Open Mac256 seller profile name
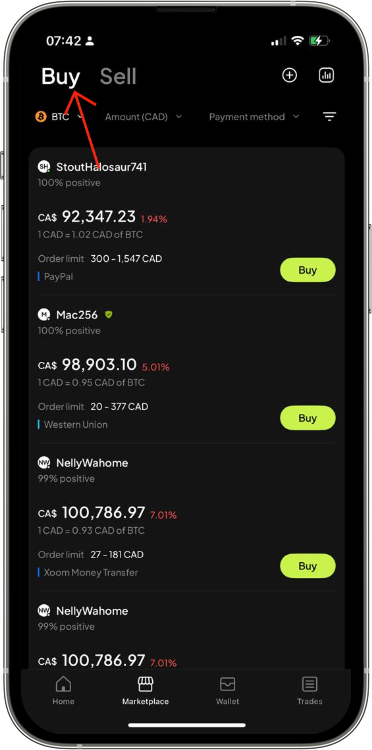 click(x=77, y=315)
